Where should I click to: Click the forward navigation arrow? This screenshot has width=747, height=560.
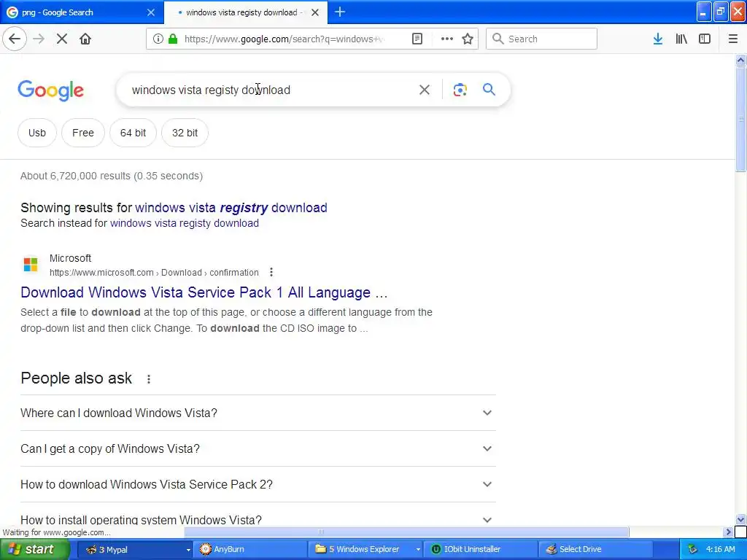(x=39, y=39)
